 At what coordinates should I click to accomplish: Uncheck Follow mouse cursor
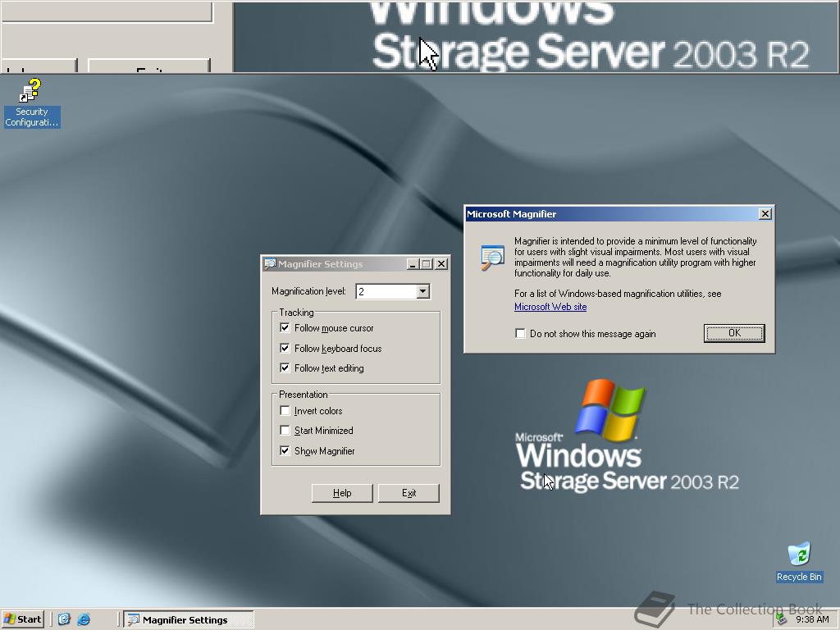tap(285, 328)
